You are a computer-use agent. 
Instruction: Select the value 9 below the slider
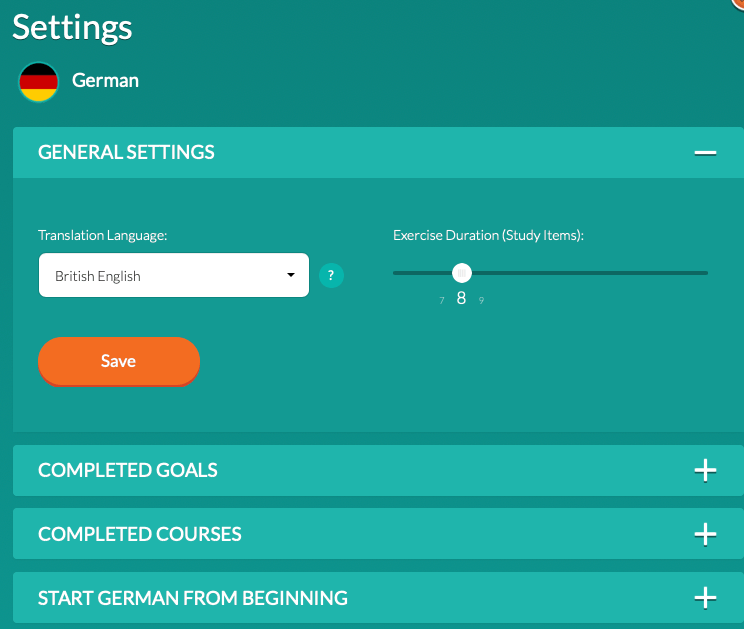pyautogui.click(x=481, y=300)
